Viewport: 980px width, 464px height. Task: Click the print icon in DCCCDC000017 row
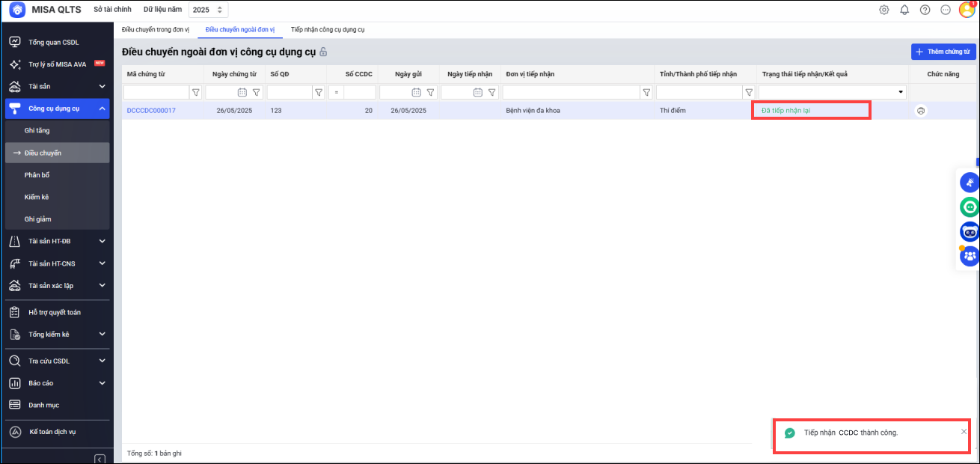(x=920, y=111)
